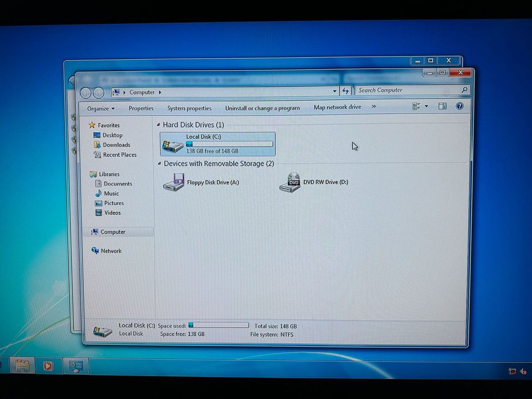This screenshot has width=532, height=399.
Task: Collapse Devices with Removable Storage group
Action: [159, 164]
